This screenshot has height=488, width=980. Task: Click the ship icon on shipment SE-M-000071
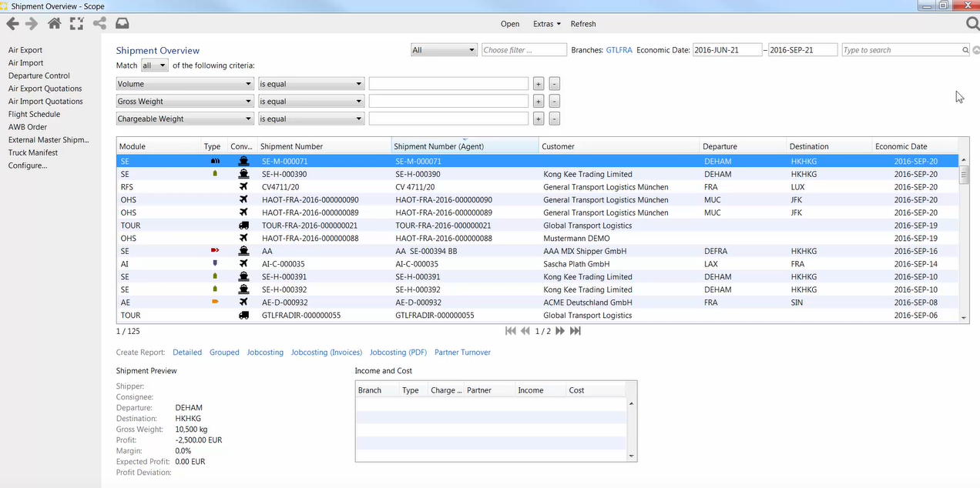coord(244,161)
